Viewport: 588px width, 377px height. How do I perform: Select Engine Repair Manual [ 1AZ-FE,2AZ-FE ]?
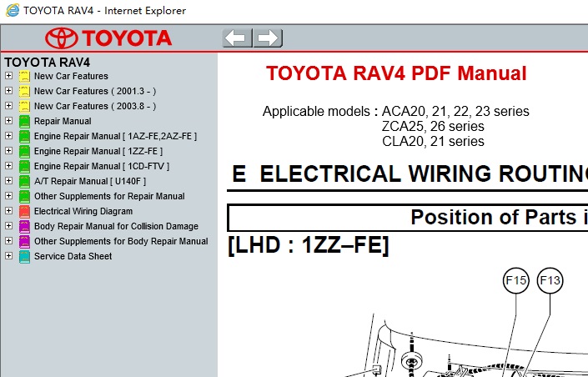tap(115, 136)
